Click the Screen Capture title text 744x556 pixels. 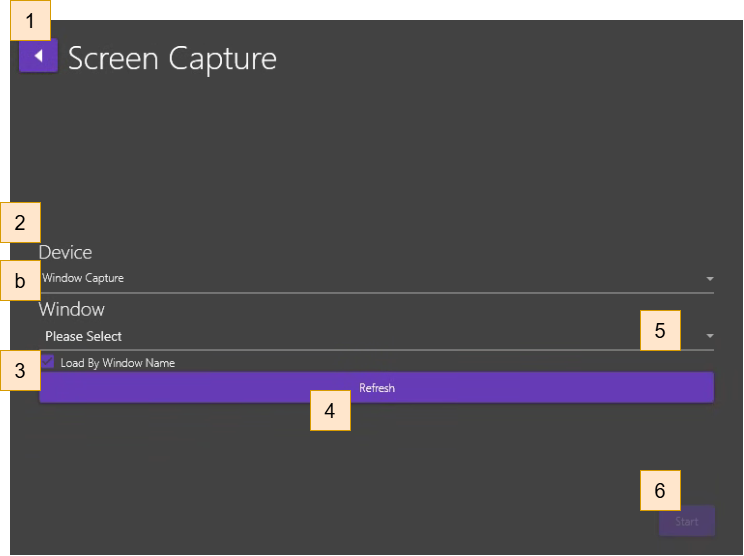click(x=172, y=58)
